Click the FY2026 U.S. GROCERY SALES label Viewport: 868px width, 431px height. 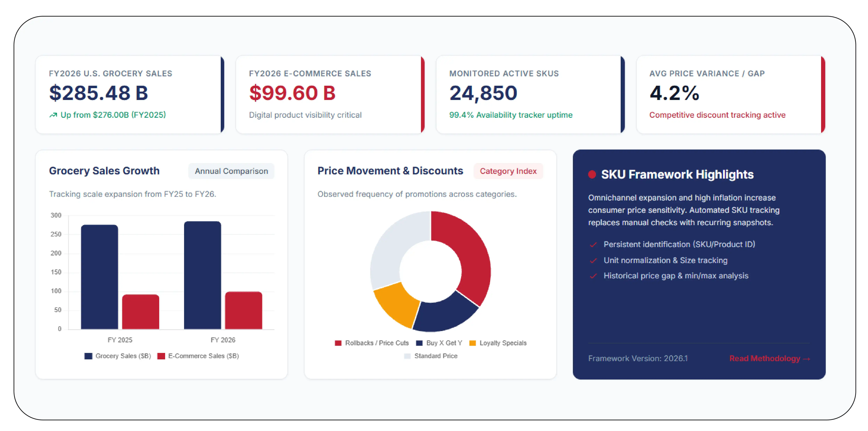click(x=111, y=74)
